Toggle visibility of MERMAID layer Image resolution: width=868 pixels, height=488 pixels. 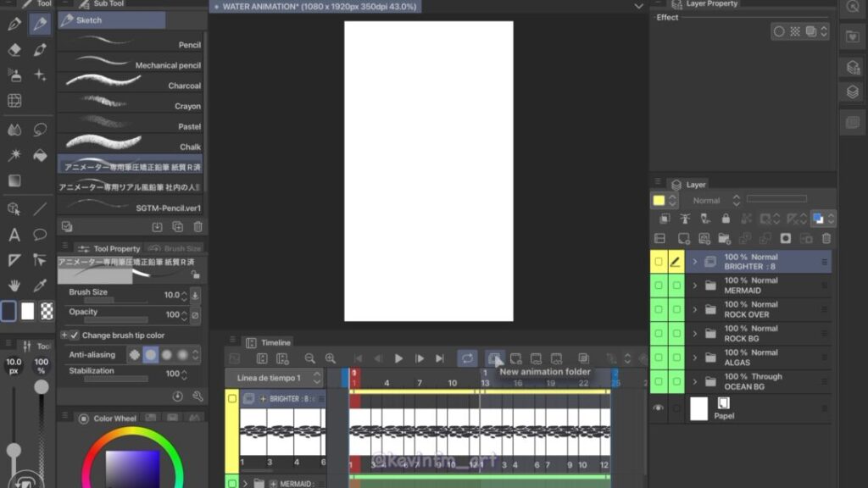point(658,286)
